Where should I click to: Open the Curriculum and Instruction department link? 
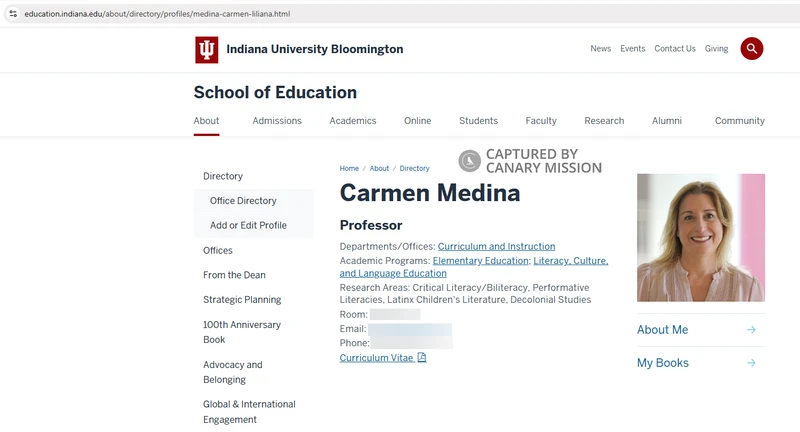(496, 246)
